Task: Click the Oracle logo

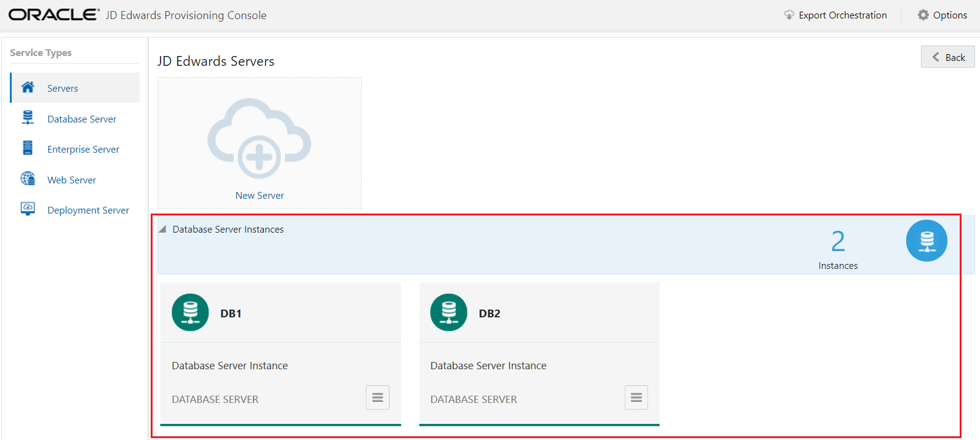Action: (54, 15)
